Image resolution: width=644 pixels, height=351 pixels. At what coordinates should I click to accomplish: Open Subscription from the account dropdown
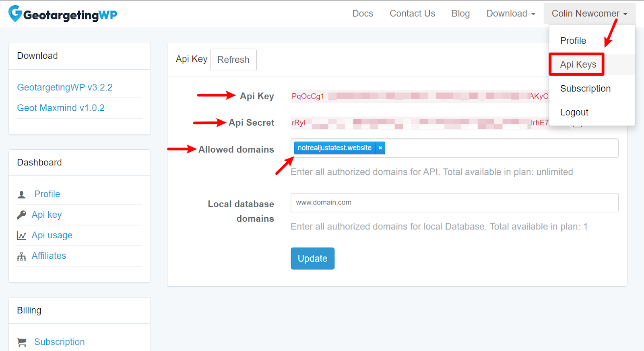(585, 89)
